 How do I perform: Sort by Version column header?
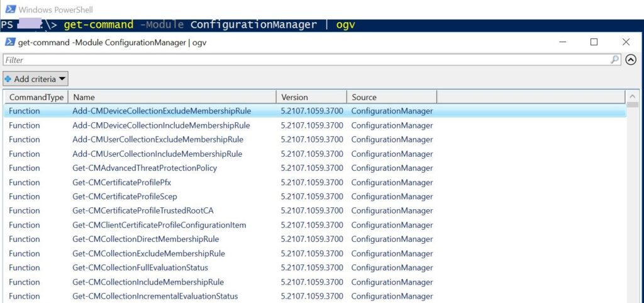[312, 97]
